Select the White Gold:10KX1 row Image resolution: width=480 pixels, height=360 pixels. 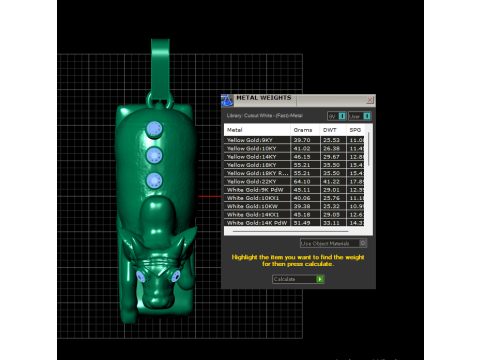pyautogui.click(x=294, y=198)
